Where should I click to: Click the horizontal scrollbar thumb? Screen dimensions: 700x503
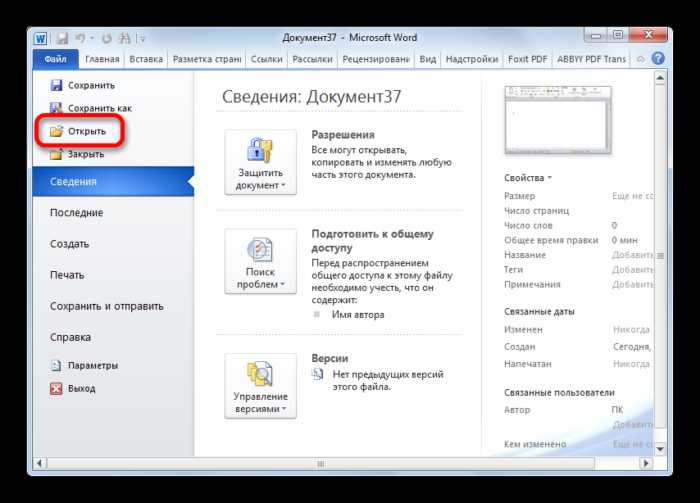[x=321, y=463]
